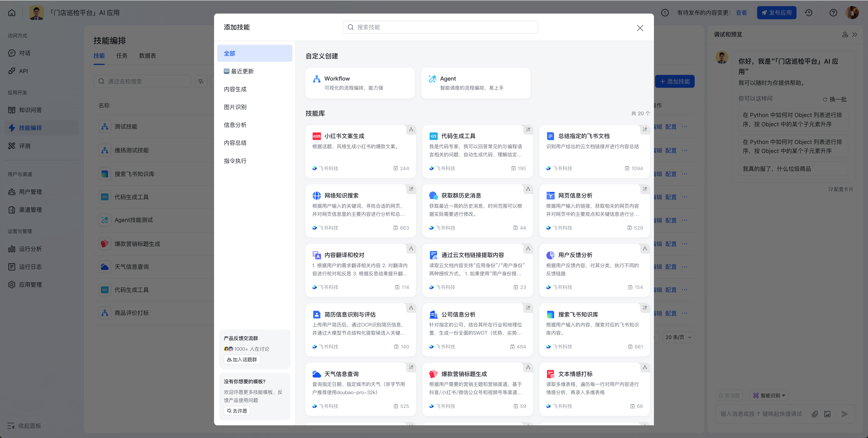Screen dimensions: 868x438
Task: Click the workflow badge on the 小红书文案生成 card
Action: 411,130
